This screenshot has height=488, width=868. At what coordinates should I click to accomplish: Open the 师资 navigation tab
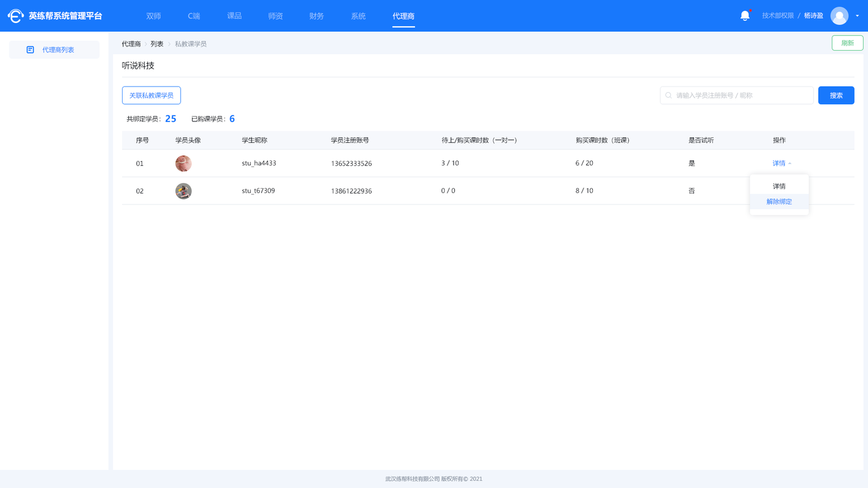[276, 16]
